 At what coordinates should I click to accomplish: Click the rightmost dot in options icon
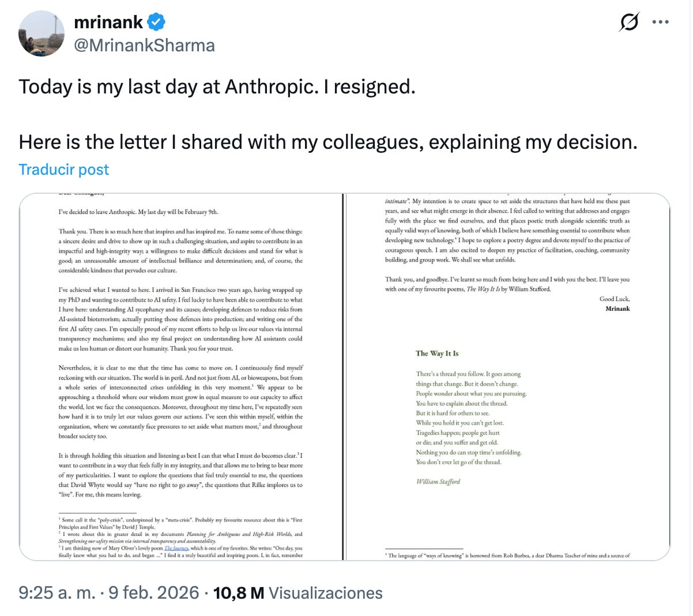[x=667, y=22]
